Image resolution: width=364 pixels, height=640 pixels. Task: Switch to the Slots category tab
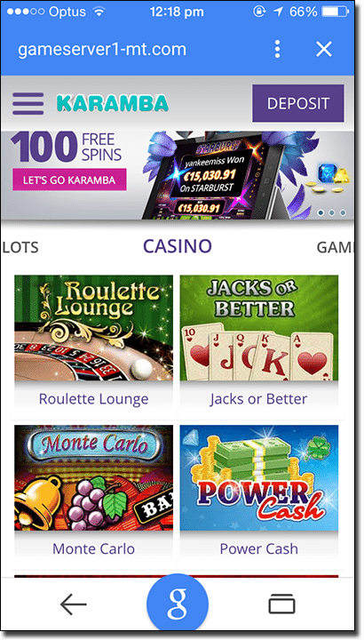coord(20,247)
